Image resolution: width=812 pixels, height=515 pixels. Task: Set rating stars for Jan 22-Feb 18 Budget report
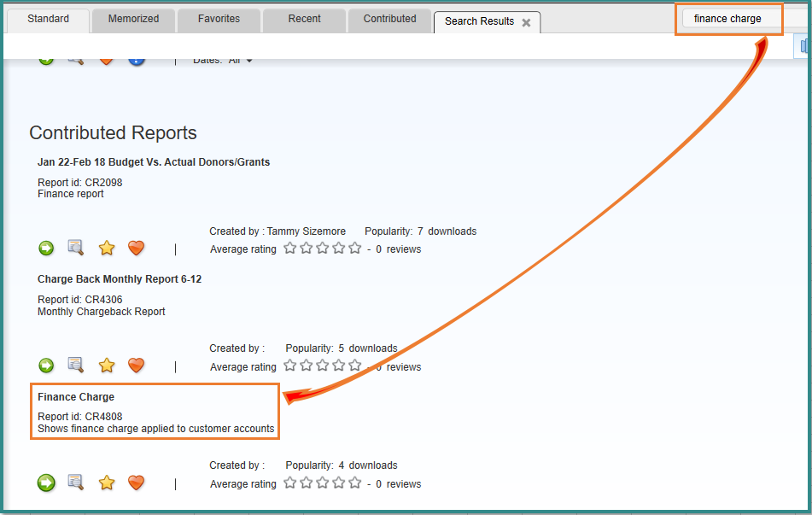(x=322, y=249)
